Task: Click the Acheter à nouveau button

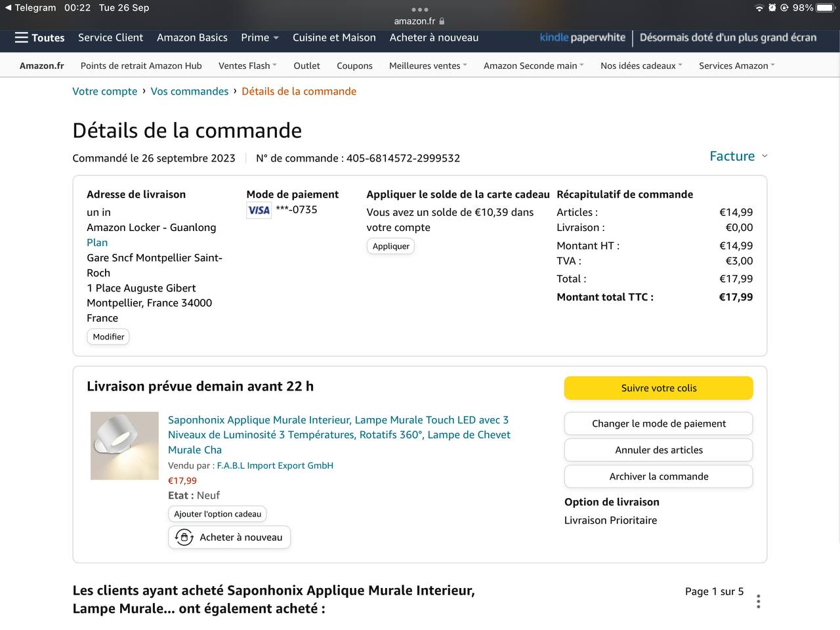Action: point(229,537)
